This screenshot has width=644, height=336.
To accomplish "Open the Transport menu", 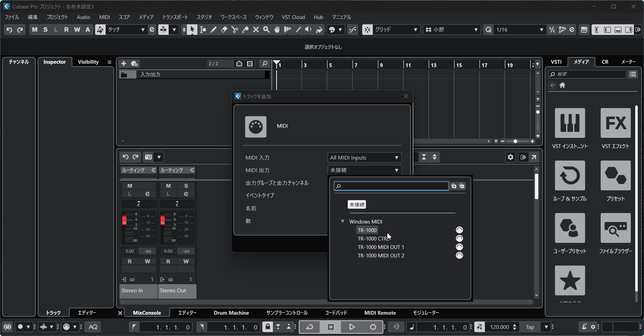I will tap(175, 17).
